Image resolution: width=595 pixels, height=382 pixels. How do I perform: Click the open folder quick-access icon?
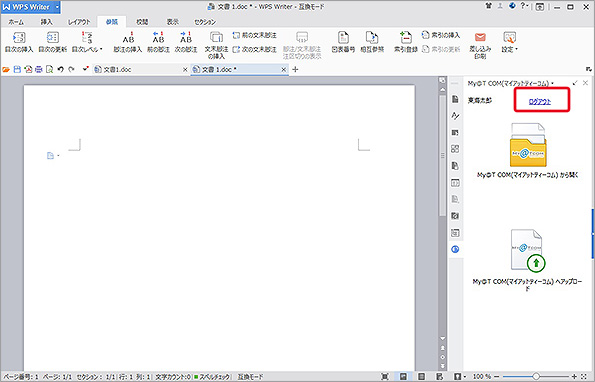tap(6, 69)
